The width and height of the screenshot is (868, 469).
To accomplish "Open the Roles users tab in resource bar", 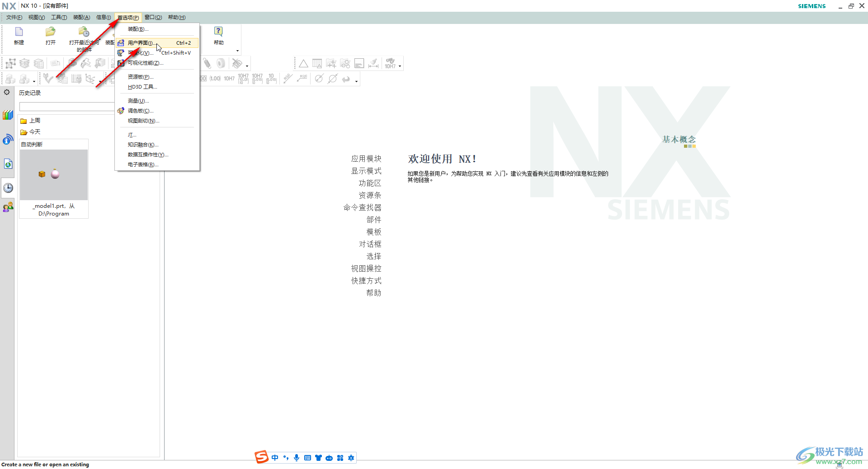I will tap(8, 207).
